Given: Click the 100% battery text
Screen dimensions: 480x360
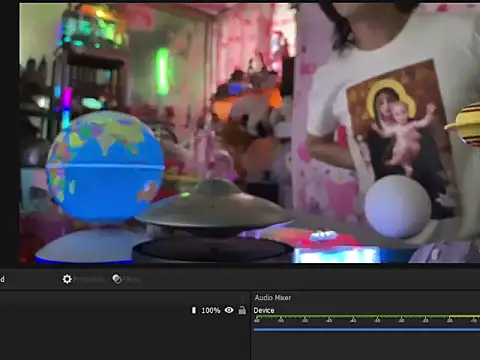Looking at the screenshot, I should pyautogui.click(x=211, y=311).
